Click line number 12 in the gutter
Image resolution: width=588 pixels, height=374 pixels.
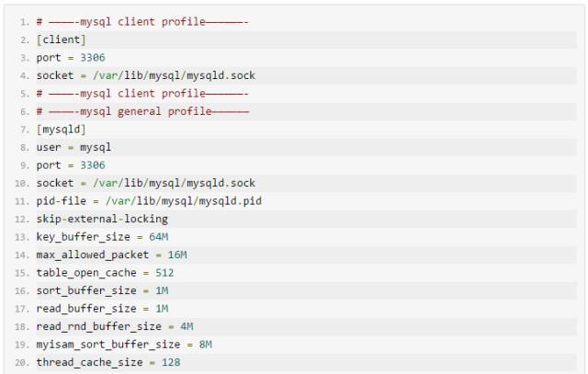(x=22, y=219)
